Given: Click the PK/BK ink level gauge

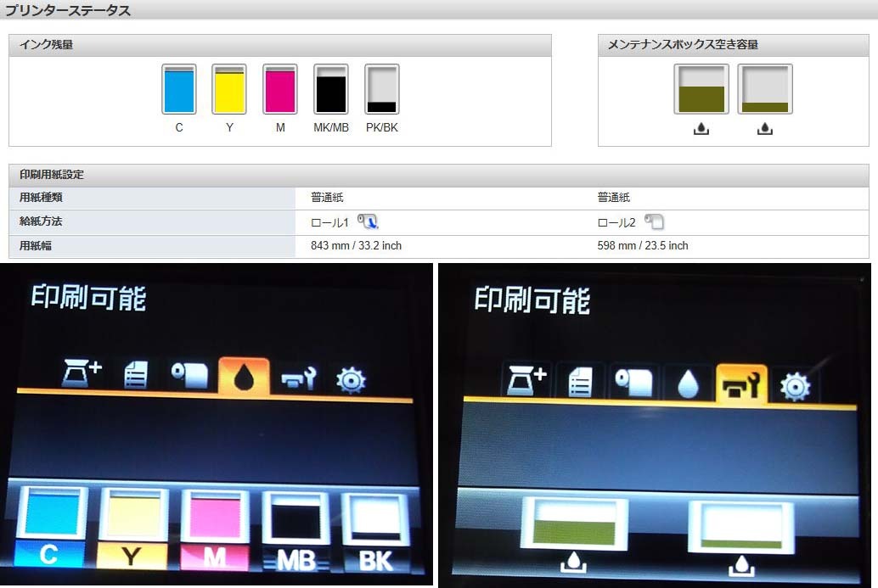Looking at the screenshot, I should pos(382,89).
